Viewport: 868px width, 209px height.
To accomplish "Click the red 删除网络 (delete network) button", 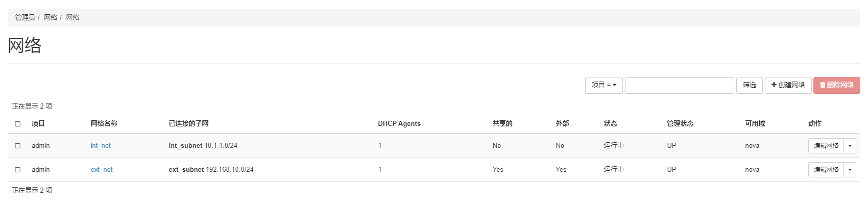I will click(x=836, y=85).
